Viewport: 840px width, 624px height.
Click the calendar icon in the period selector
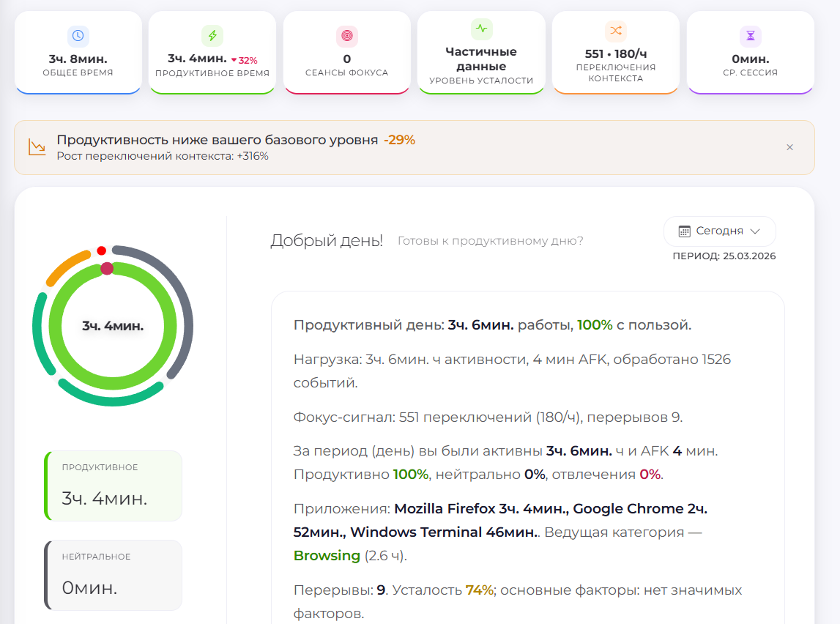684,231
